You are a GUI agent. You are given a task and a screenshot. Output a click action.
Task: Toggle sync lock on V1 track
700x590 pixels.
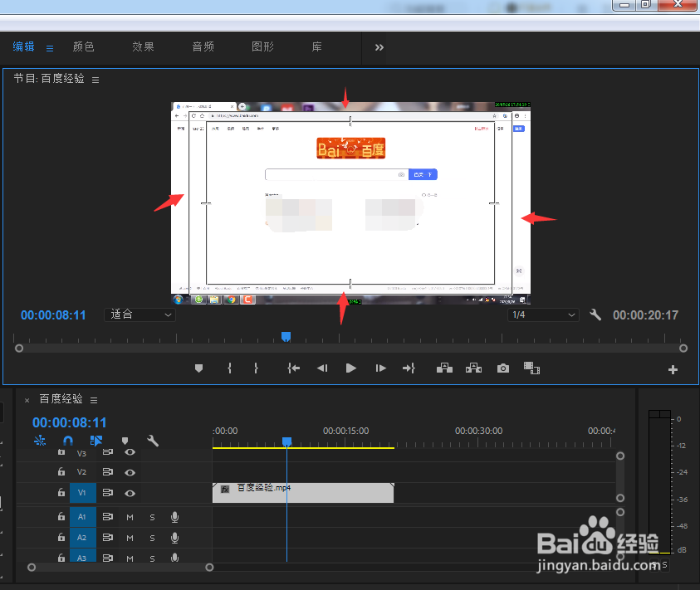click(x=108, y=492)
